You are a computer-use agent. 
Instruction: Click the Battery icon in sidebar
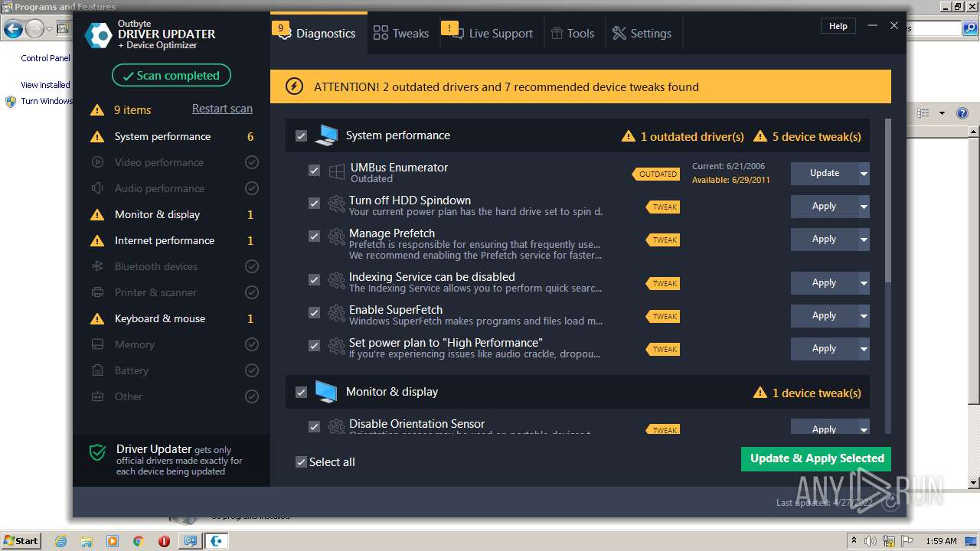click(x=97, y=370)
